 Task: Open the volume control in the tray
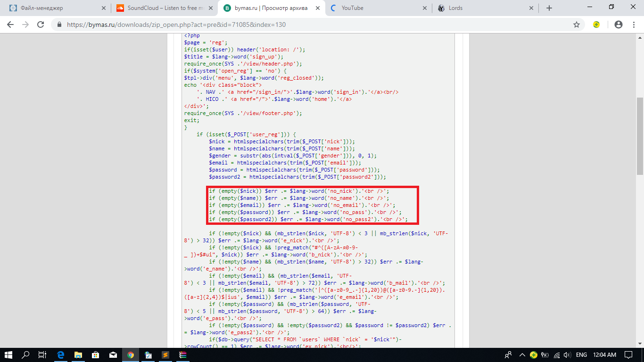click(x=566, y=355)
